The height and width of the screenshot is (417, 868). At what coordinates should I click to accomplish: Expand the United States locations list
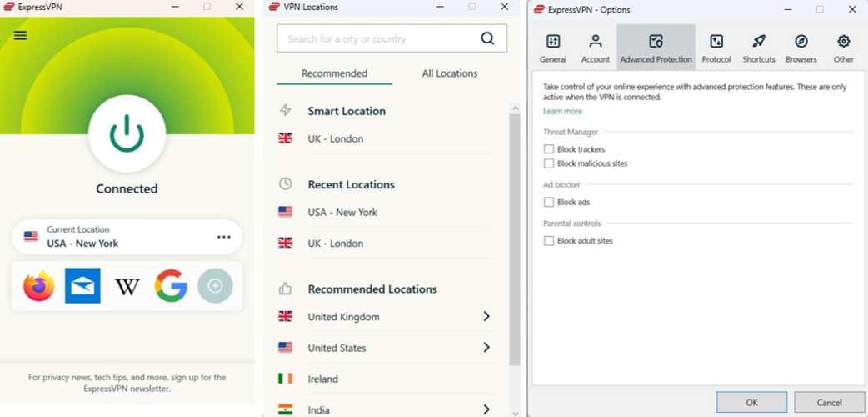(x=486, y=348)
